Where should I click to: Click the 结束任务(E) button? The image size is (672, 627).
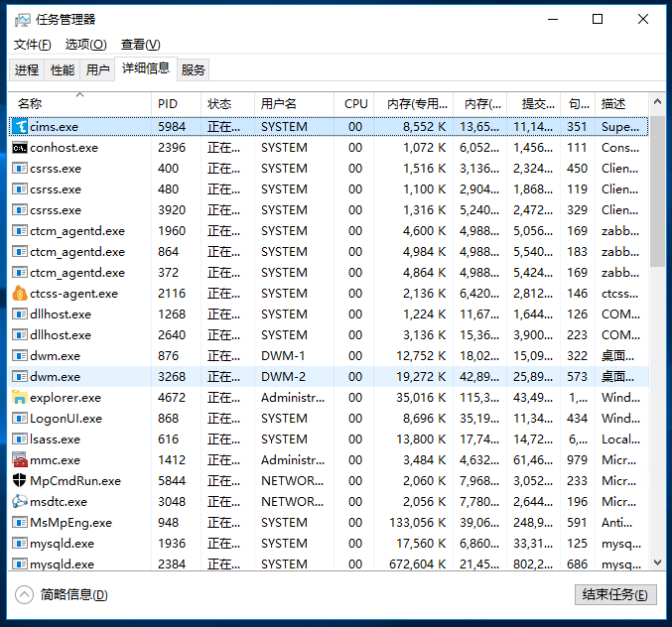coord(615,594)
